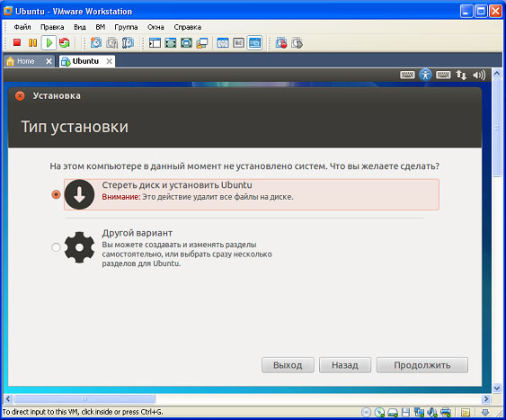Open the Файл menu

click(x=22, y=27)
